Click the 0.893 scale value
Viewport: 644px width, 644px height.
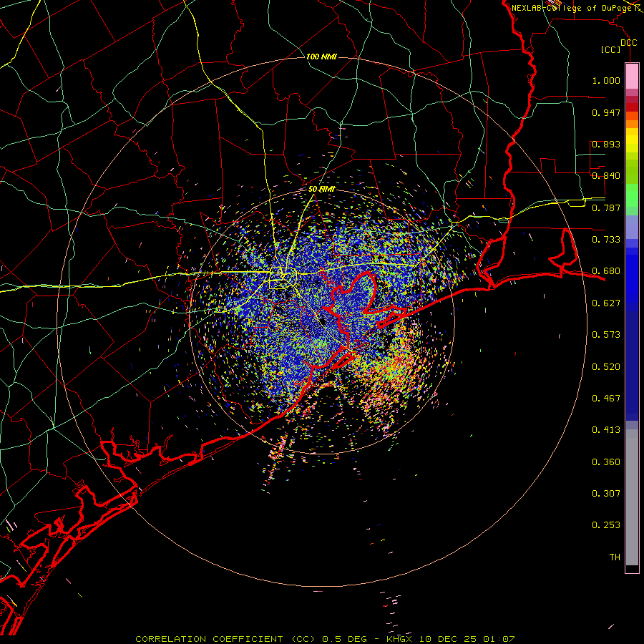606,144
